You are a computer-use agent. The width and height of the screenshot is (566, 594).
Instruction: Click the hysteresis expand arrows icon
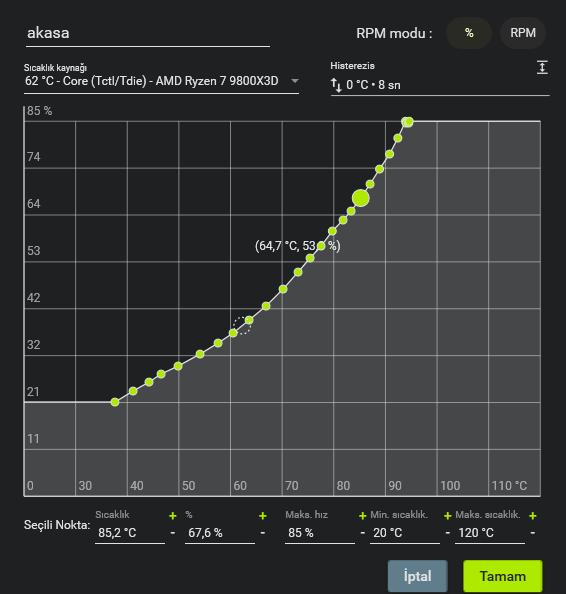(x=542, y=67)
